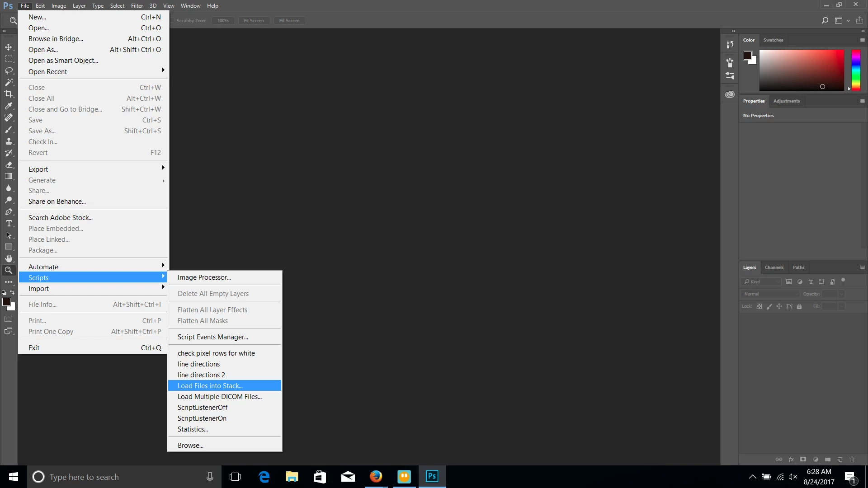The image size is (868, 488).
Task: Select the Crop tool
Action: [9, 94]
